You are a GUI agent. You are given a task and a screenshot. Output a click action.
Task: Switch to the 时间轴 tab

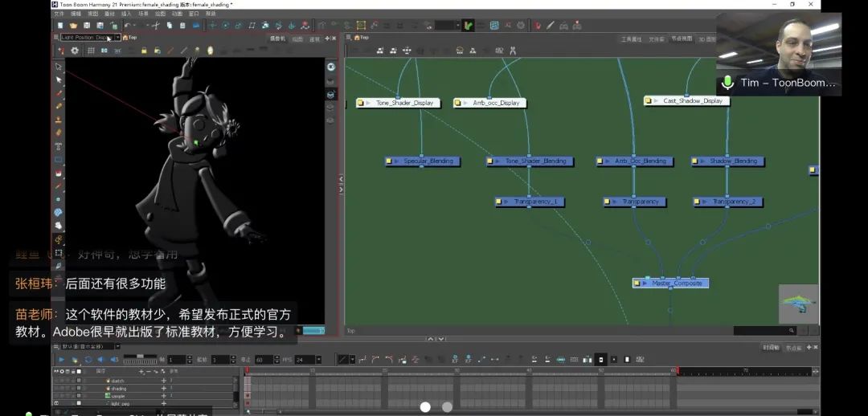(771, 348)
